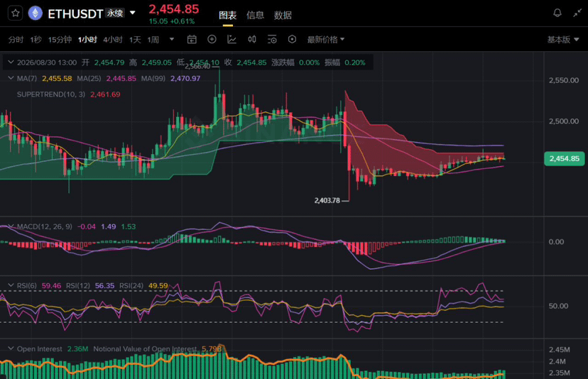Image resolution: width=588 pixels, height=379 pixels.
Task: Click the ETHUSDT symbol name
Action: 75,14
